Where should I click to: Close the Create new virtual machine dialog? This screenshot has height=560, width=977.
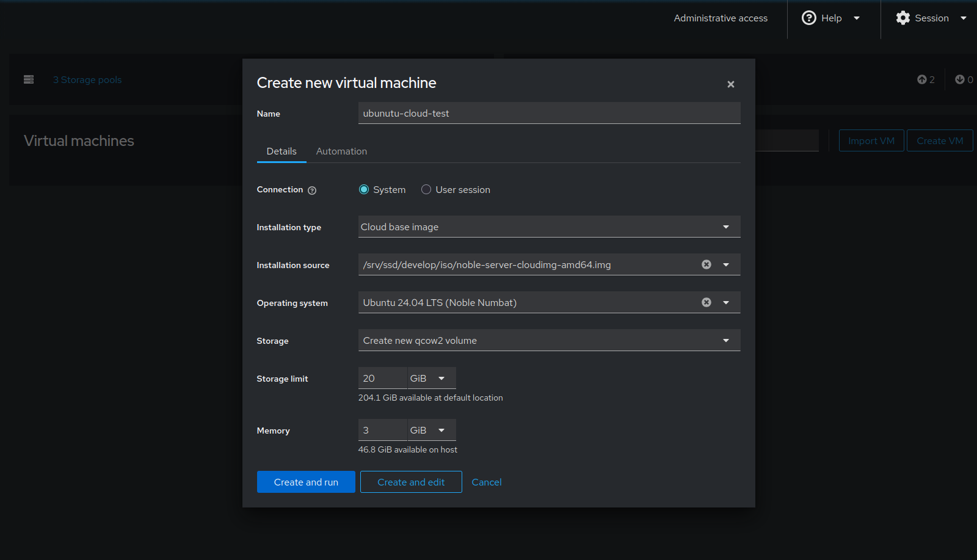[x=730, y=84]
